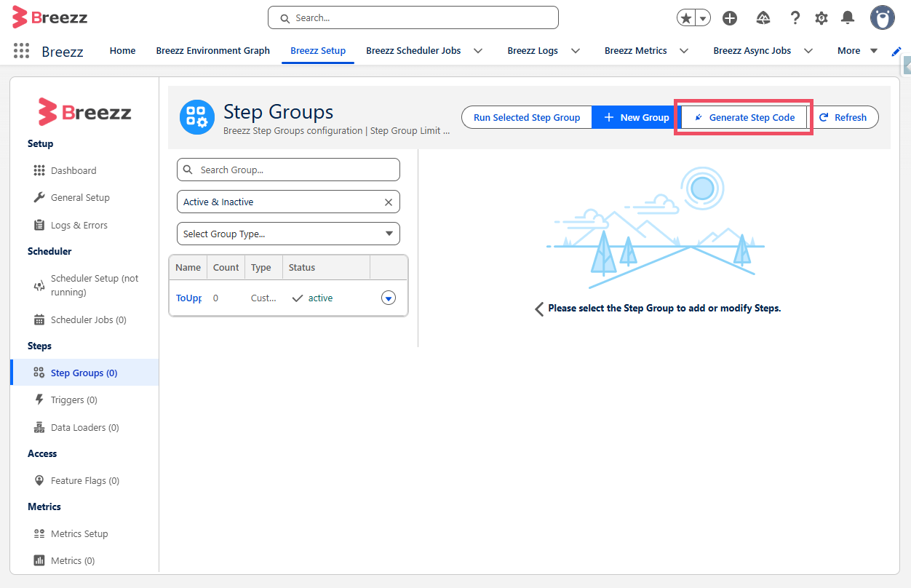The image size is (911, 588).
Task: Open Feature Flags (0) in sidebar
Action: 84,480
